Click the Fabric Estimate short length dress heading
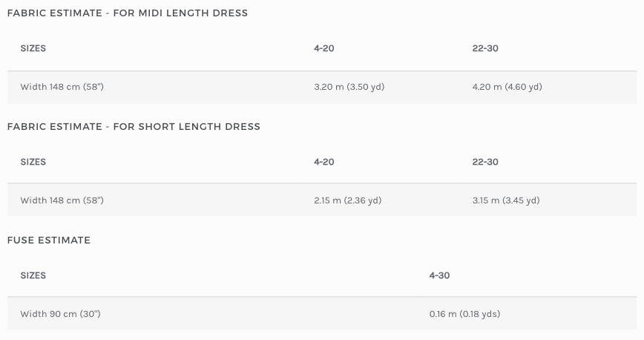Image resolution: width=644 pixels, height=340 pixels. click(134, 127)
